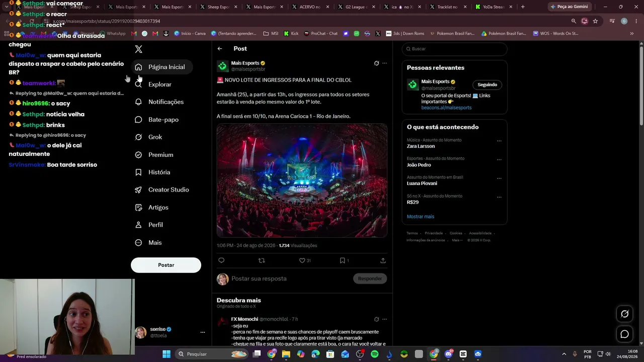Open the MSI bookmarks folder
This screenshot has height=362, width=644.
(x=271, y=34)
